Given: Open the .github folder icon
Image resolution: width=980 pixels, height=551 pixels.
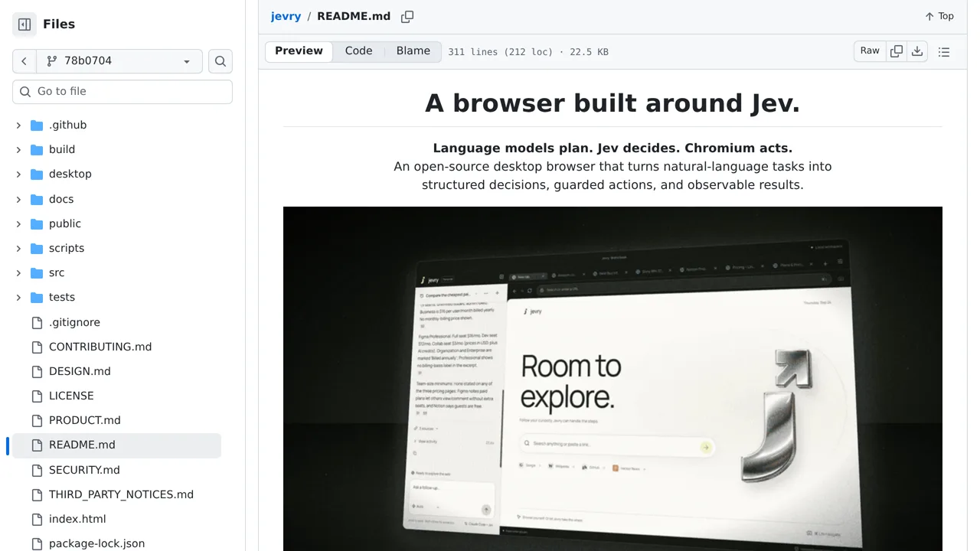Looking at the screenshot, I should pos(37,126).
